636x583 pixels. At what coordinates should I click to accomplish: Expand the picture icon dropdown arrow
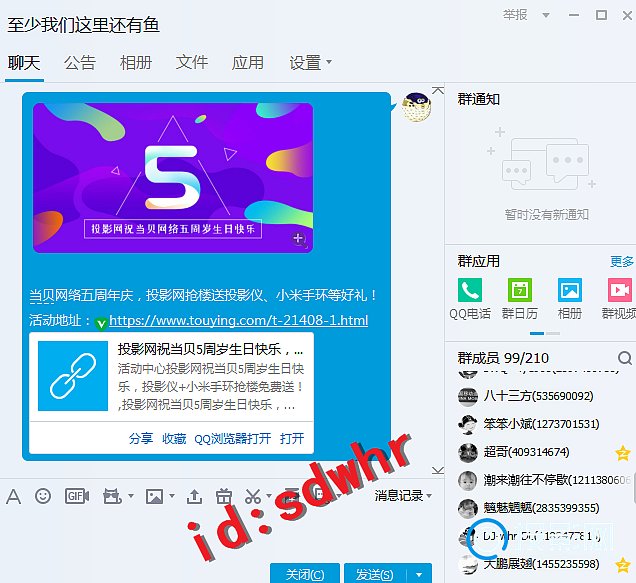pos(172,496)
